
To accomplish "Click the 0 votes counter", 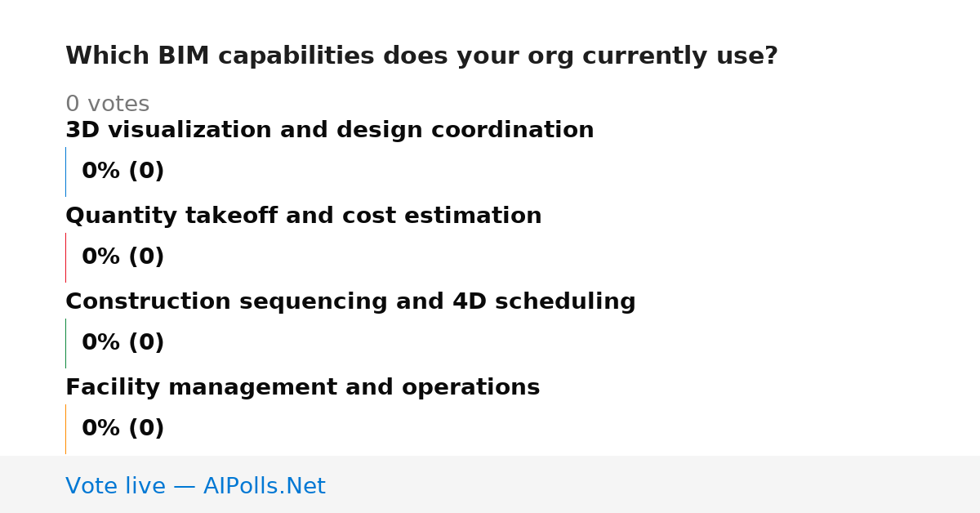I will (x=108, y=105).
